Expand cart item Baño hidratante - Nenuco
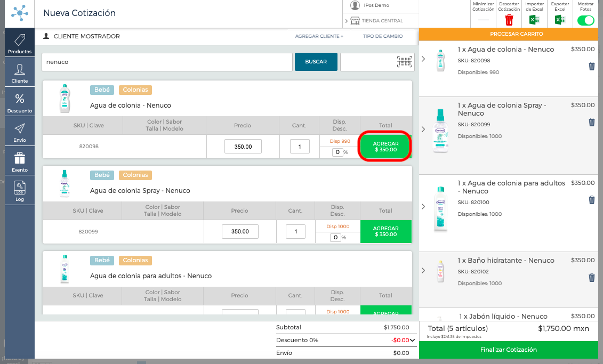Viewport: 603px width, 364px height. tap(423, 271)
